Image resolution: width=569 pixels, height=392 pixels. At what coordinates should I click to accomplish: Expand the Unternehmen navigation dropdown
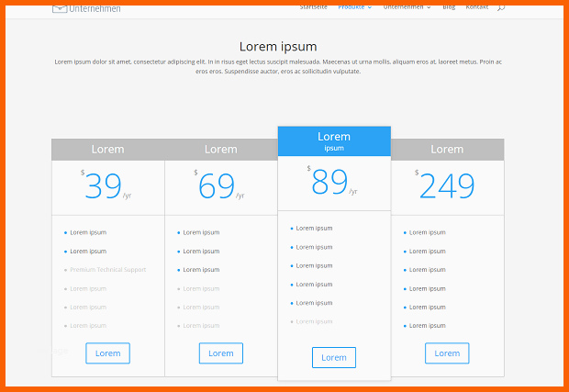coord(407,7)
